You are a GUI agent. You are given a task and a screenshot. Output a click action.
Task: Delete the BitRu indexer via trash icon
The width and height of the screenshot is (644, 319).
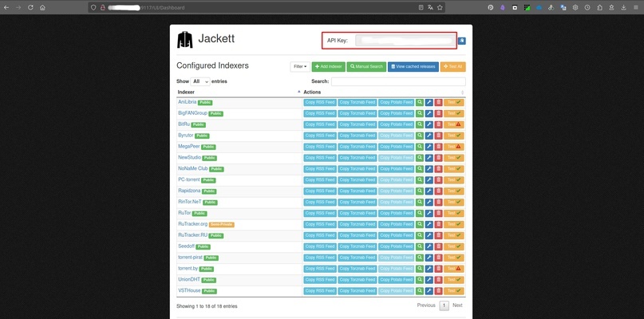[x=438, y=124]
